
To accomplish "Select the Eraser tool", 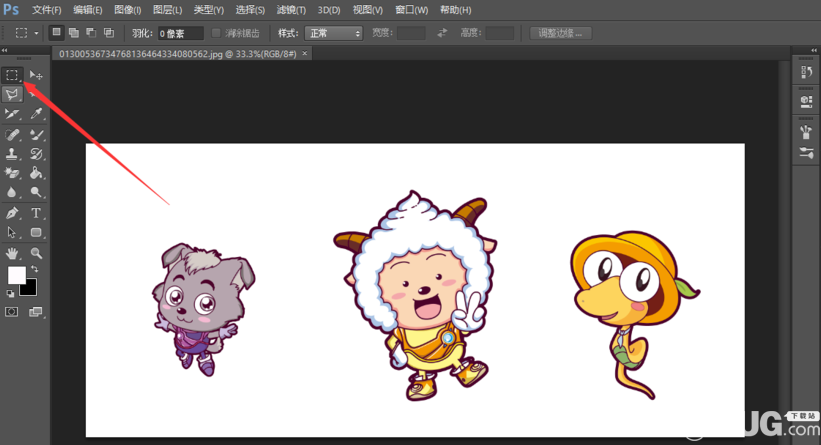I will [12, 173].
